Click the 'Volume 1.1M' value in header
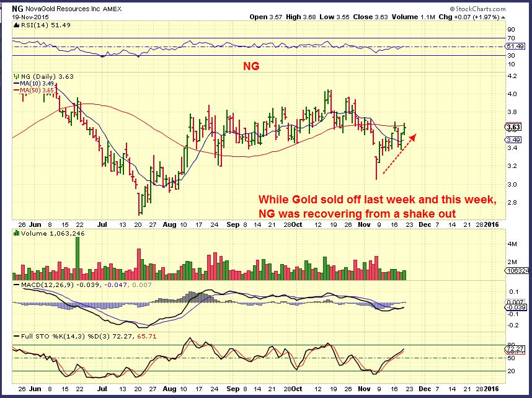This screenshot has height=398, width=532. tap(413, 17)
